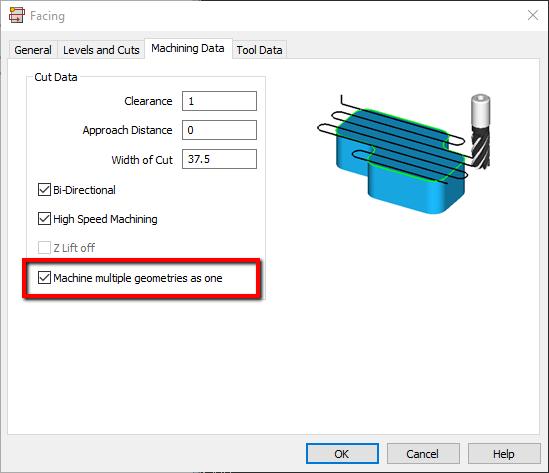The width and height of the screenshot is (549, 473).
Task: Open the Tool Data tab
Action: point(259,50)
